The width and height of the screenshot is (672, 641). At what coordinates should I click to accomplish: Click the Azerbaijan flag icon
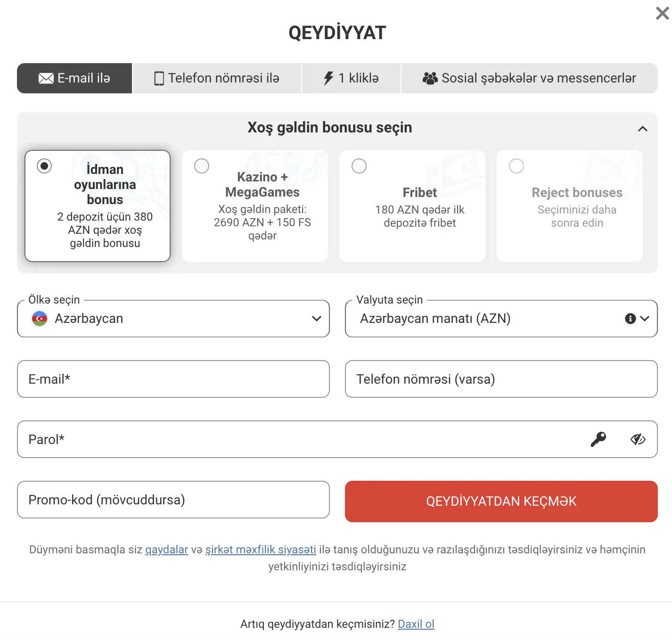coord(40,319)
